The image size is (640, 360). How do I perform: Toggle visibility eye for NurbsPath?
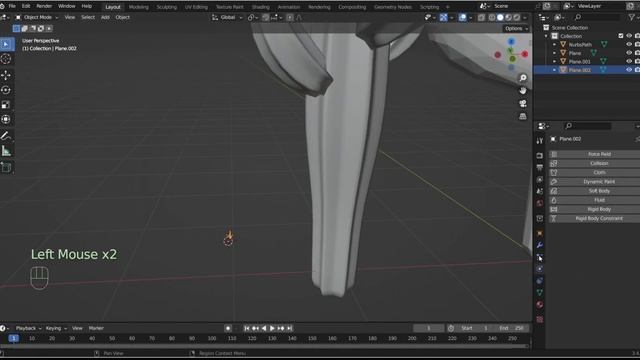click(629, 44)
